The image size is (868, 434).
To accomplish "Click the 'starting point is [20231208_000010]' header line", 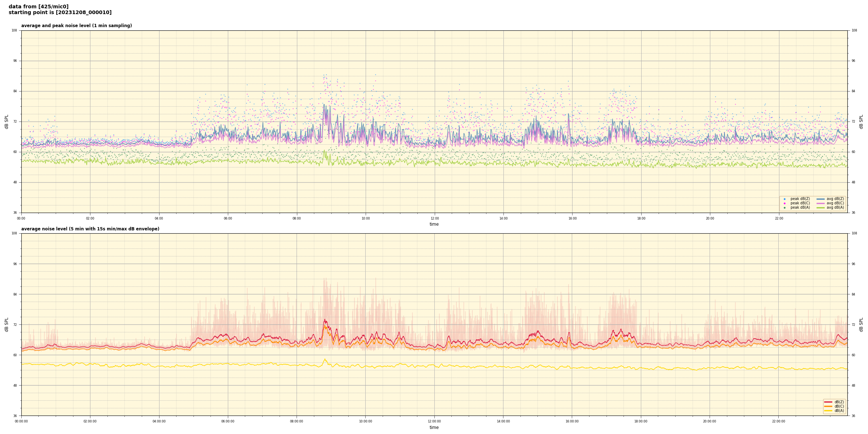I will coord(60,13).
